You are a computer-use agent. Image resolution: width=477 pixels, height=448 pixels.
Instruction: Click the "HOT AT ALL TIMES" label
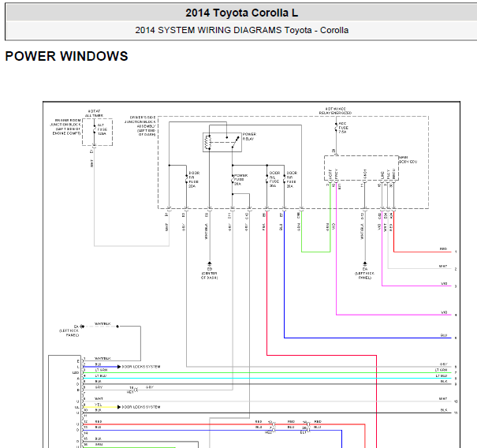pyautogui.click(x=94, y=114)
